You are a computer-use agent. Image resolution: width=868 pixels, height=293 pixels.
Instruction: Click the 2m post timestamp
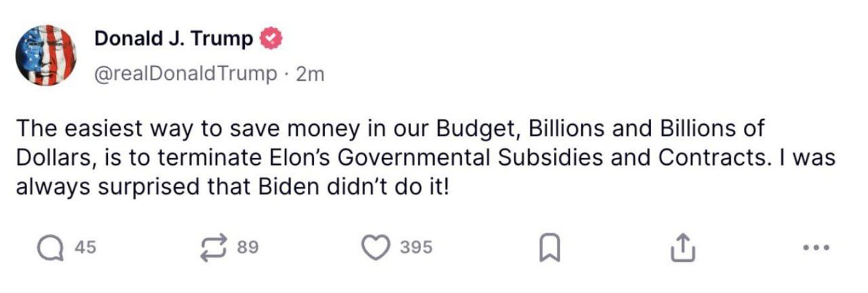point(311,73)
